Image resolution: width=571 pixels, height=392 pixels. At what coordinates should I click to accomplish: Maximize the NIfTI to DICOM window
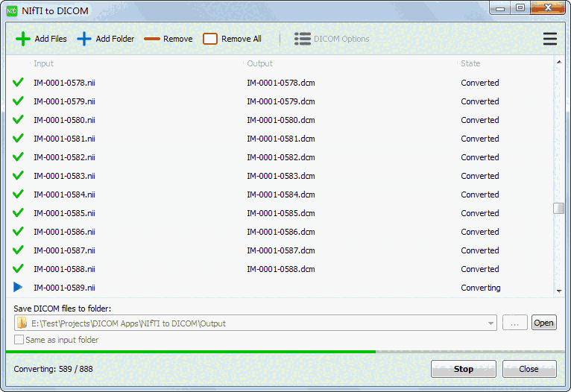click(x=520, y=8)
